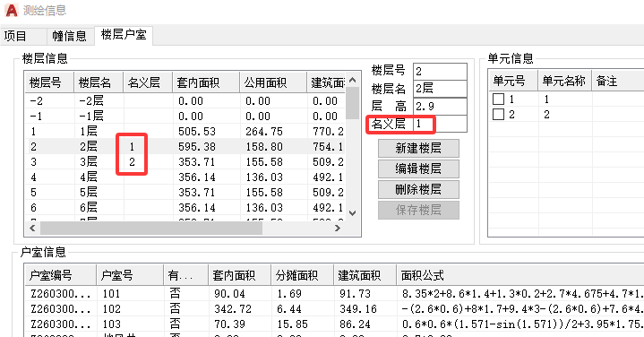The image size is (644, 337).
Task: Select the 楼层户室 tab
Action: pyautogui.click(x=124, y=35)
